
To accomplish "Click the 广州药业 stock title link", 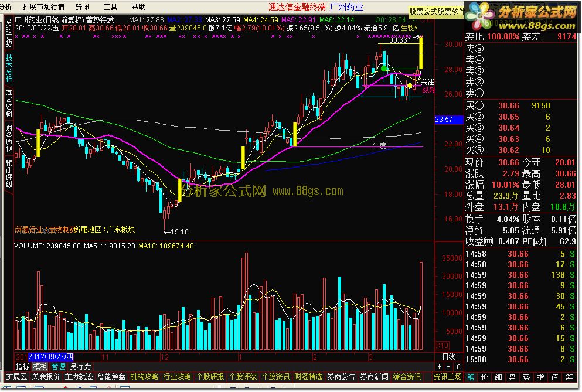I will pyautogui.click(x=346, y=6).
